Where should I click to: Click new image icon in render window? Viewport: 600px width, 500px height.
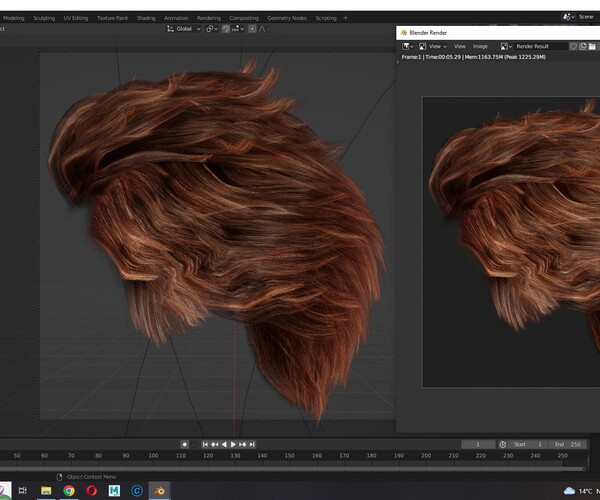pyautogui.click(x=583, y=46)
